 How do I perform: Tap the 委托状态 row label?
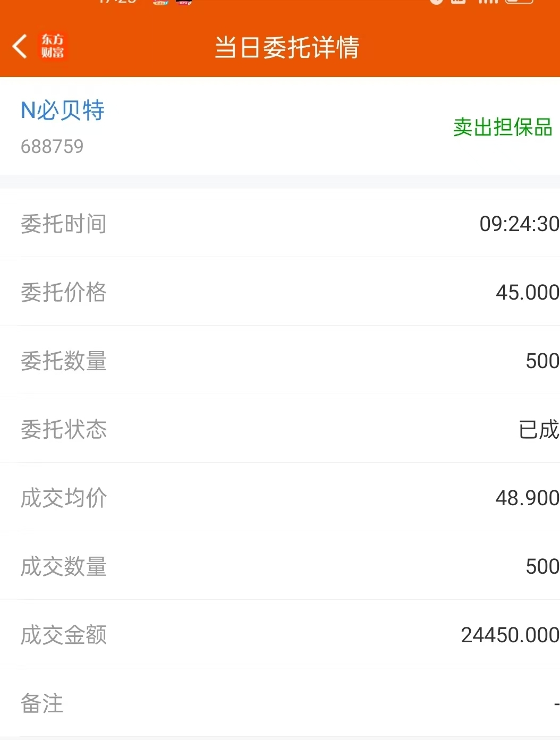(64, 429)
